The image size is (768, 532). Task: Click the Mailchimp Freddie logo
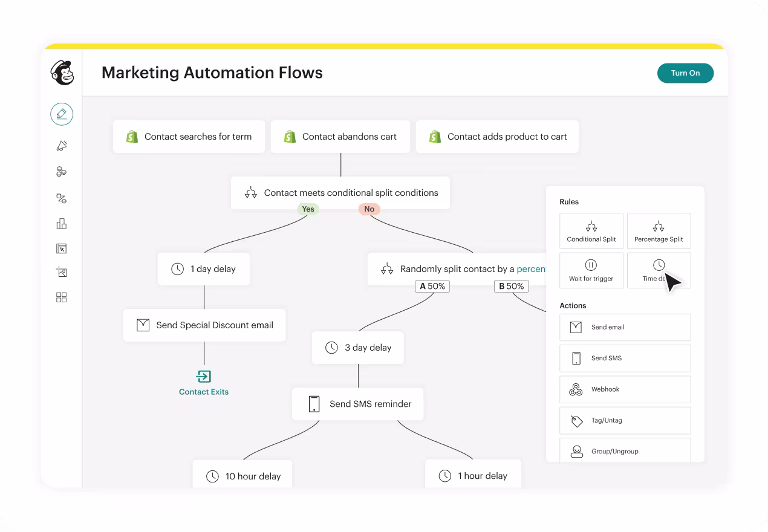click(62, 72)
